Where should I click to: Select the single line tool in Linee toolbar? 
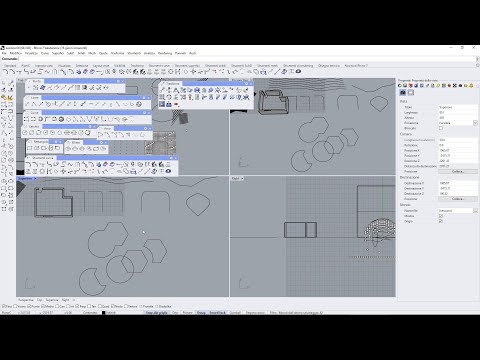[x=27, y=104]
